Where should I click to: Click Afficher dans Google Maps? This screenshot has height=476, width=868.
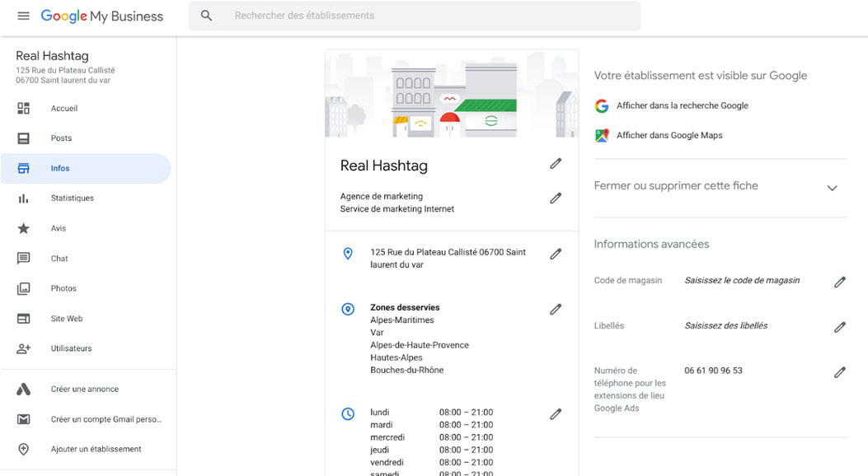[669, 135]
